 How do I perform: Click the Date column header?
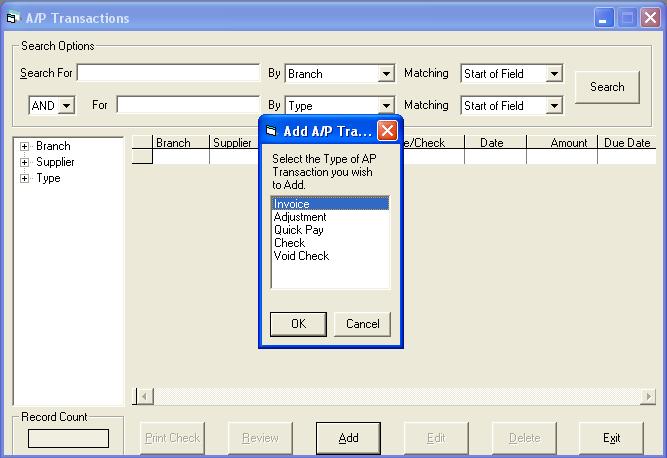[495, 142]
